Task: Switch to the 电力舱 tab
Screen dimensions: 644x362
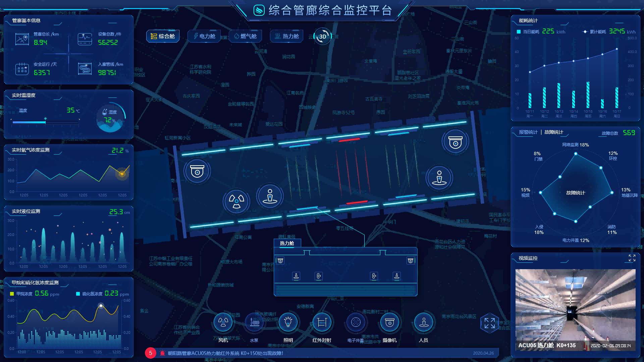Action: click(x=204, y=36)
